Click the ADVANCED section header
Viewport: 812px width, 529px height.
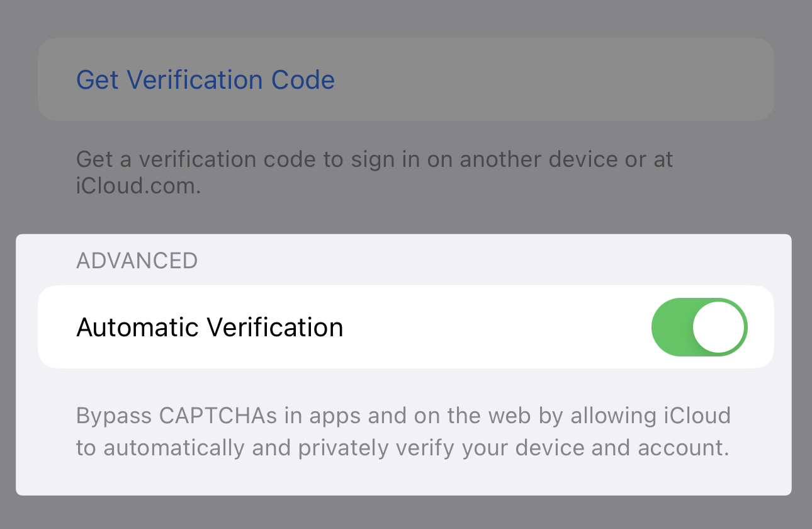point(137,261)
